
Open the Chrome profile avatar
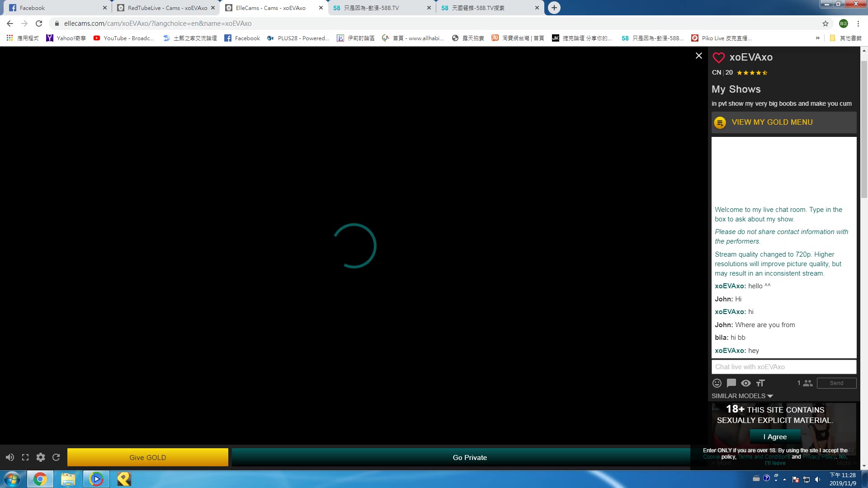(x=844, y=23)
